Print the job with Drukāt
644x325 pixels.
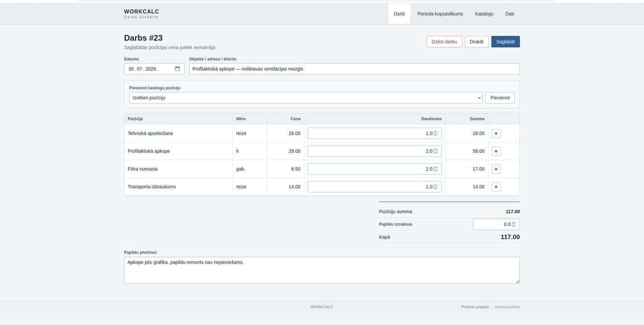477,41
